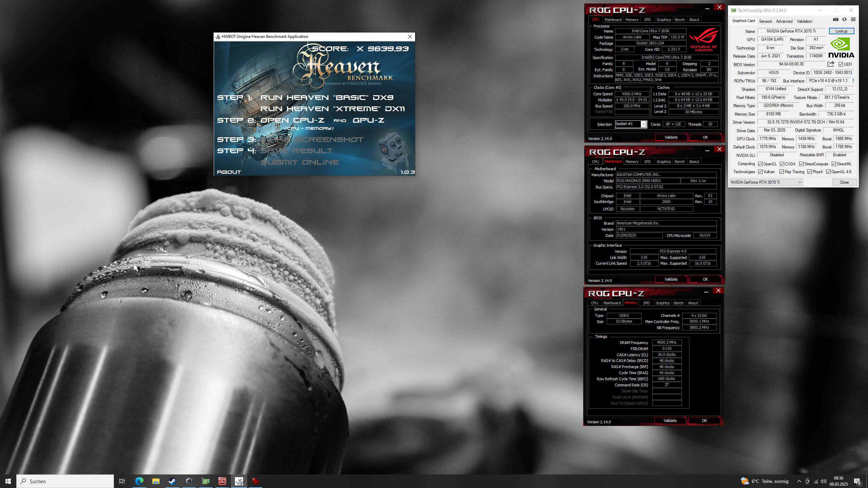This screenshot has width=868, height=488.
Task: Click Save Result in Heaven window
Action: click(296, 150)
